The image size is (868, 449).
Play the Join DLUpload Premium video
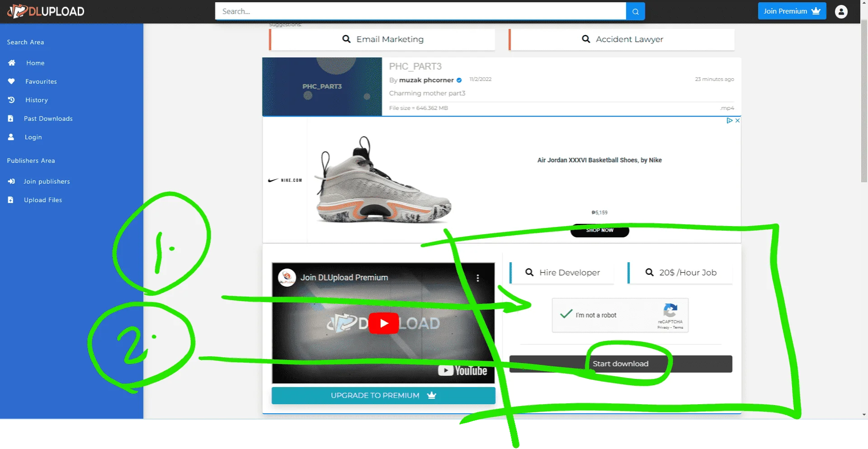[384, 323]
